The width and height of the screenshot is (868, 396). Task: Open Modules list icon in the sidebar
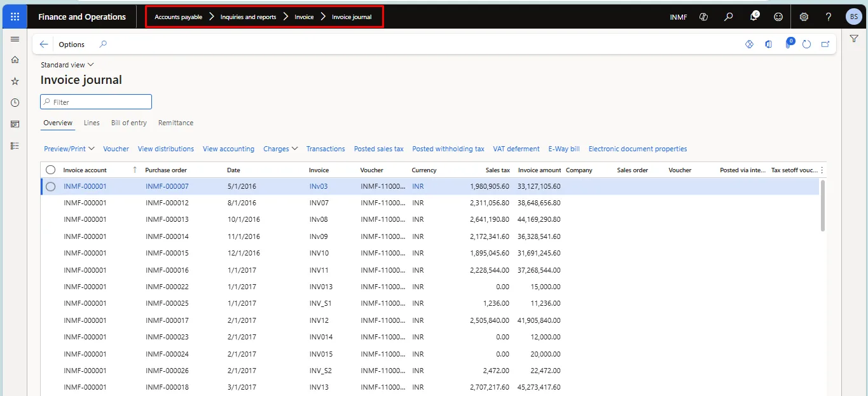[x=15, y=146]
